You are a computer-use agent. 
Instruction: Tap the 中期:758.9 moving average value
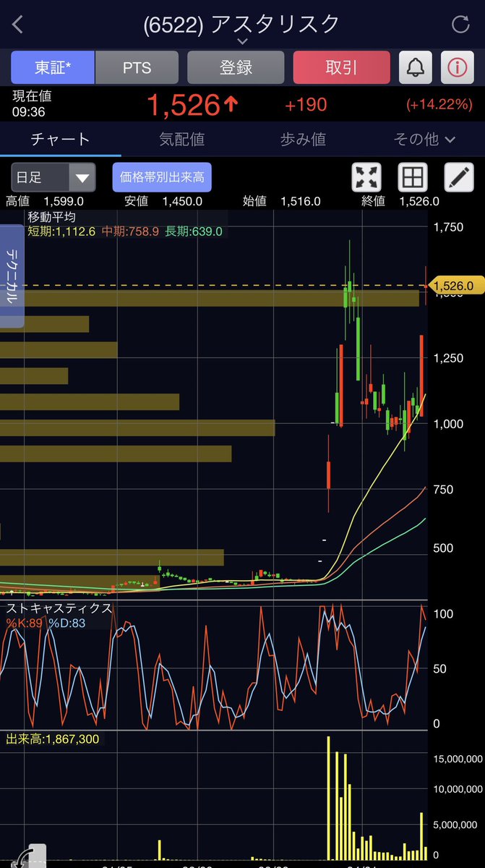click(x=131, y=231)
